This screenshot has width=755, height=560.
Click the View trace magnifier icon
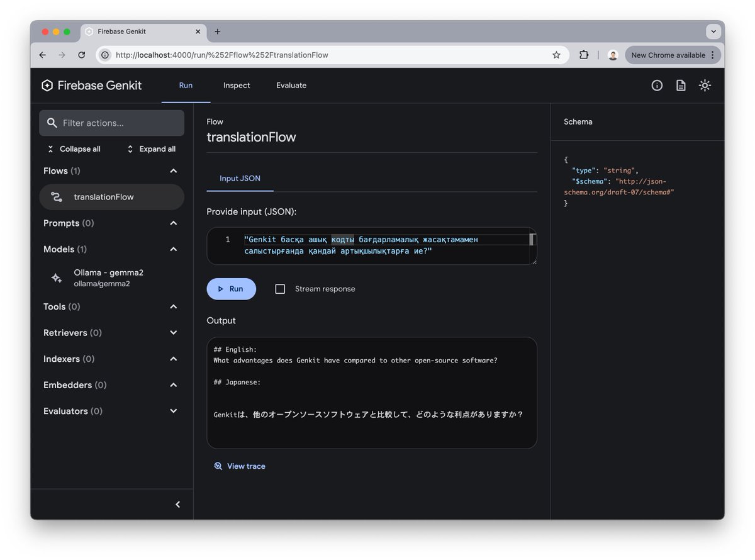click(218, 466)
